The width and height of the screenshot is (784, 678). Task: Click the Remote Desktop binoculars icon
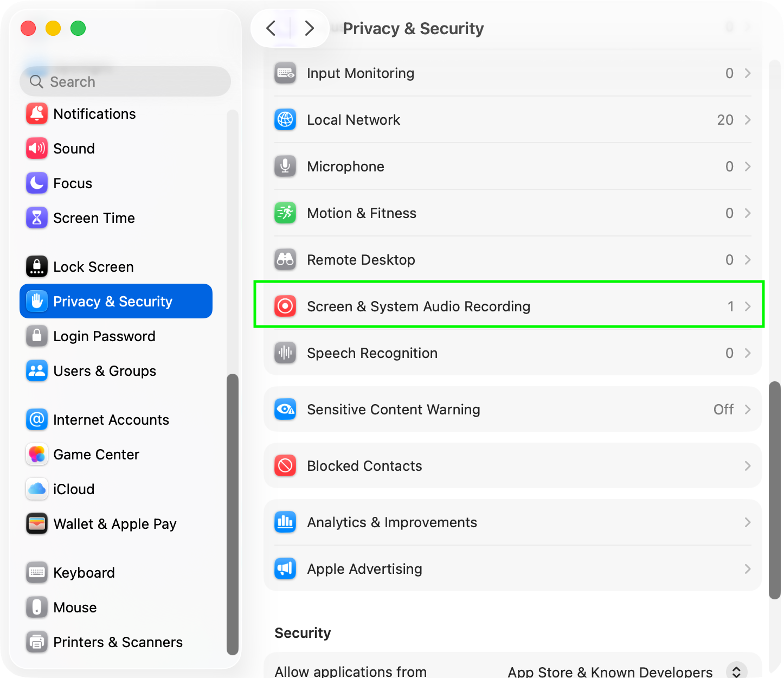pos(285,260)
